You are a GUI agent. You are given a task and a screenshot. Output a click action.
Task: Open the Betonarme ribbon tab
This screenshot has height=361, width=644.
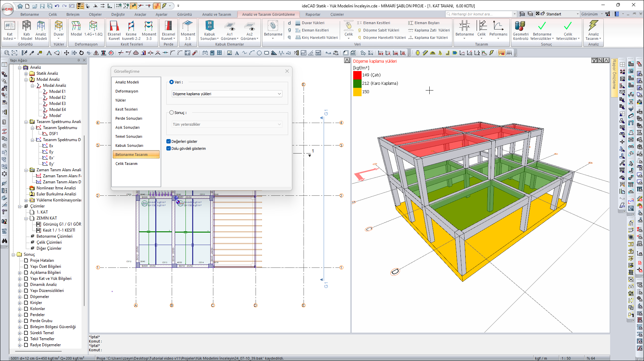click(x=30, y=14)
